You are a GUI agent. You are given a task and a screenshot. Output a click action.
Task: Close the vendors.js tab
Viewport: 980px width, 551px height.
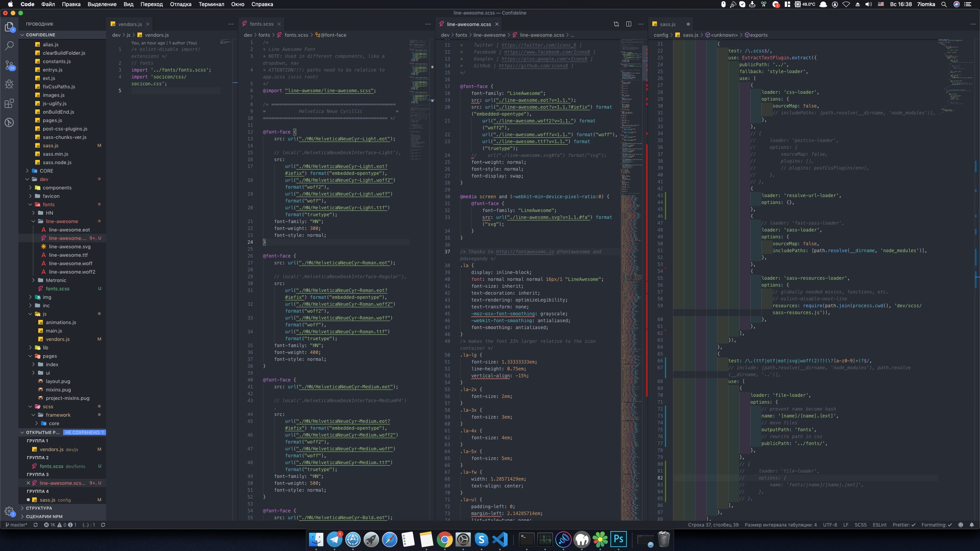click(x=148, y=24)
